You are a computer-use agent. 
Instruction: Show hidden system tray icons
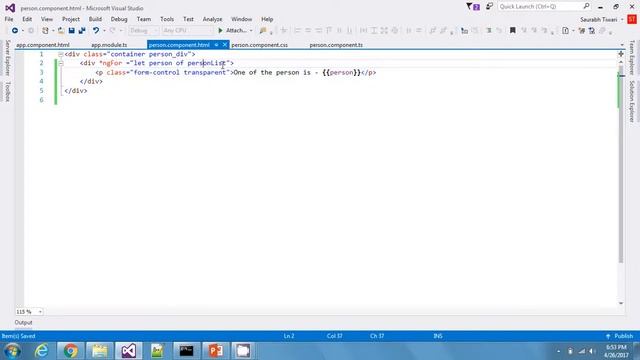point(558,351)
